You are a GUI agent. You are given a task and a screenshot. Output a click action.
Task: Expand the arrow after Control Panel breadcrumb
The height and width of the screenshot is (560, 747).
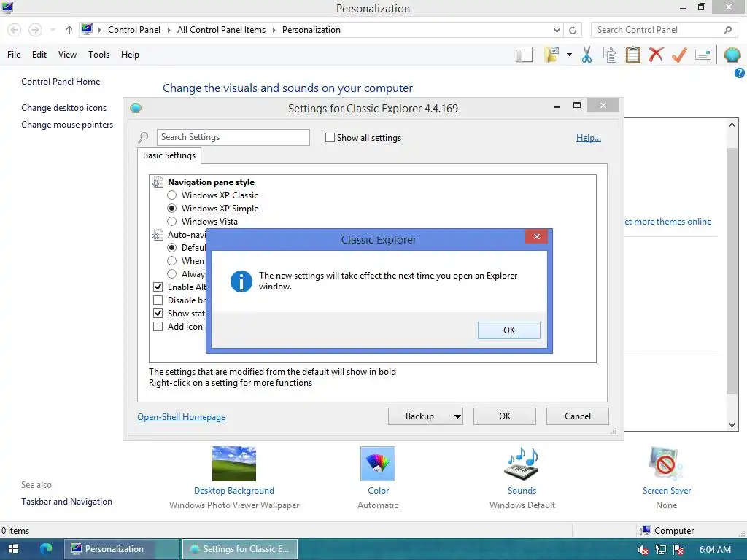point(169,30)
